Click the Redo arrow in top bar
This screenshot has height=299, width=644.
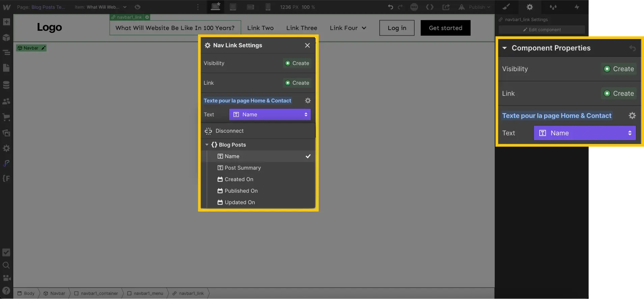click(400, 7)
